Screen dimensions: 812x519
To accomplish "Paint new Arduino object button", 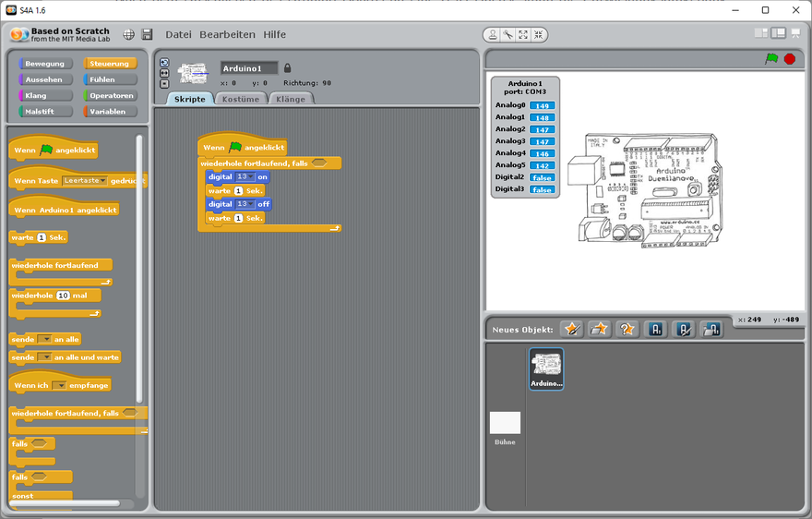I will 684,330.
